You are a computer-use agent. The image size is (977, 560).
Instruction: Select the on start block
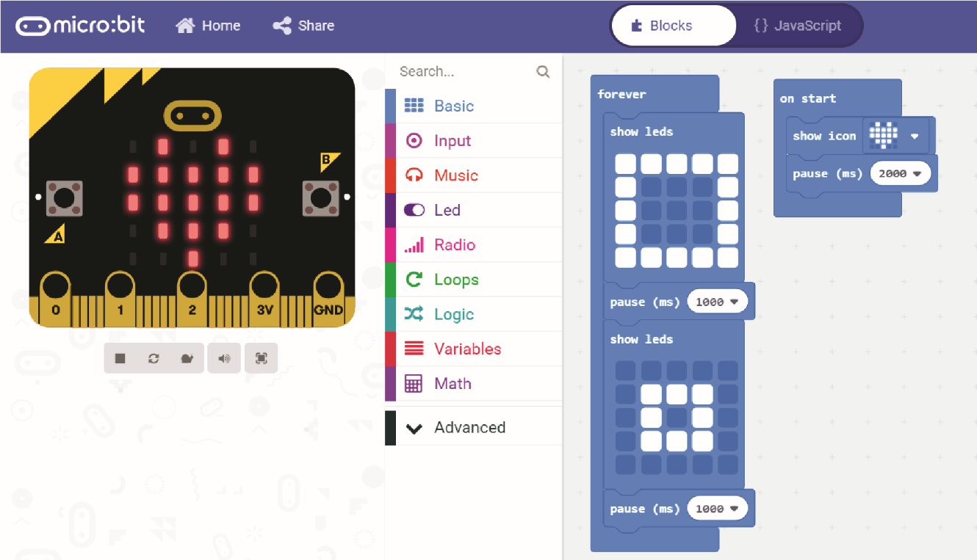807,98
